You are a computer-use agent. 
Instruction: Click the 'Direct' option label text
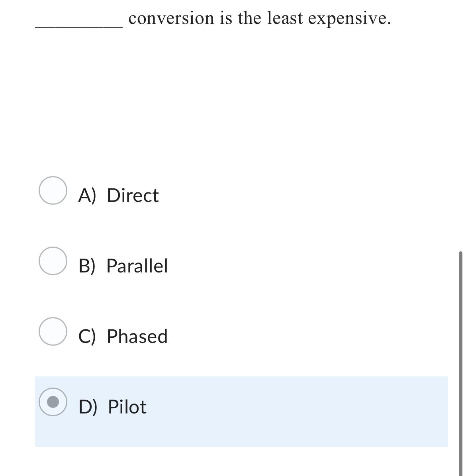click(x=132, y=195)
